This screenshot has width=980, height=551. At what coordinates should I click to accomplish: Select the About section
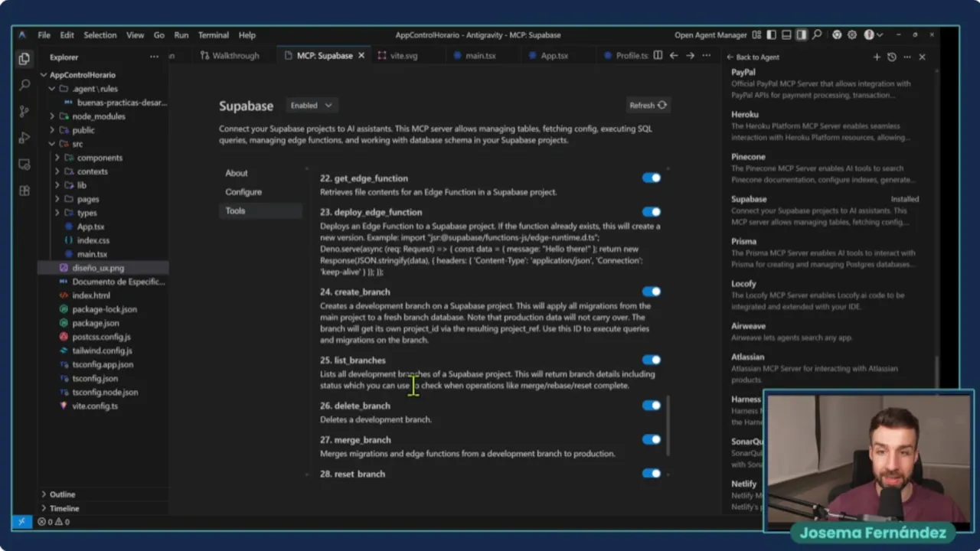pyautogui.click(x=237, y=173)
